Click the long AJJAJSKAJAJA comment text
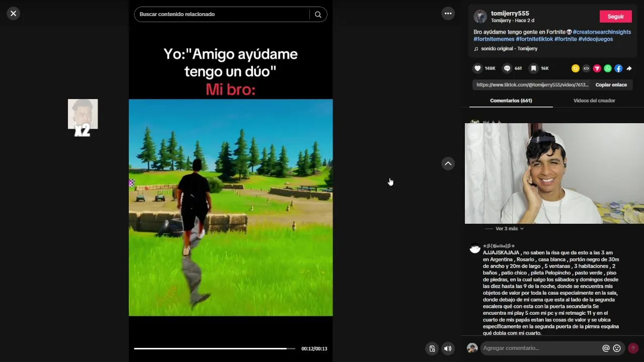This screenshot has width=644, height=362. (x=551, y=293)
